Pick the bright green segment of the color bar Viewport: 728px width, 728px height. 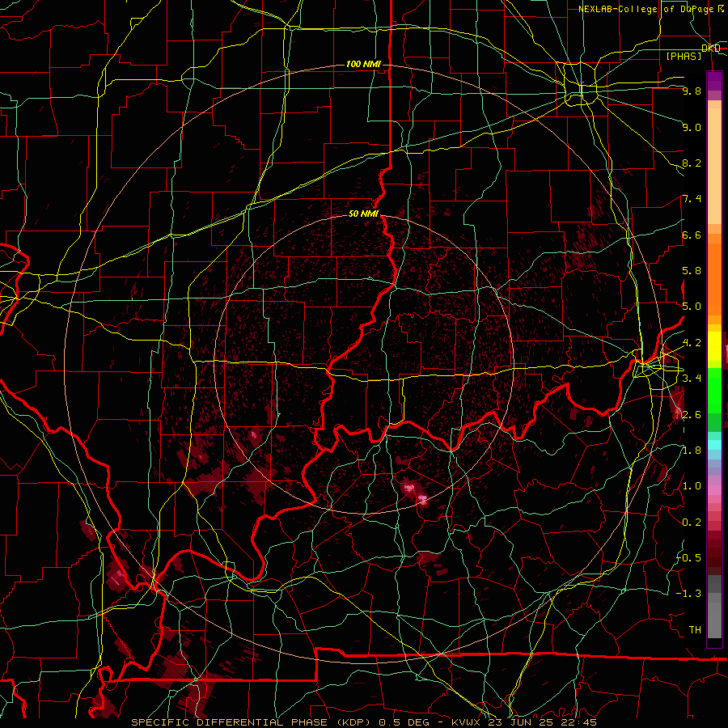click(x=714, y=390)
